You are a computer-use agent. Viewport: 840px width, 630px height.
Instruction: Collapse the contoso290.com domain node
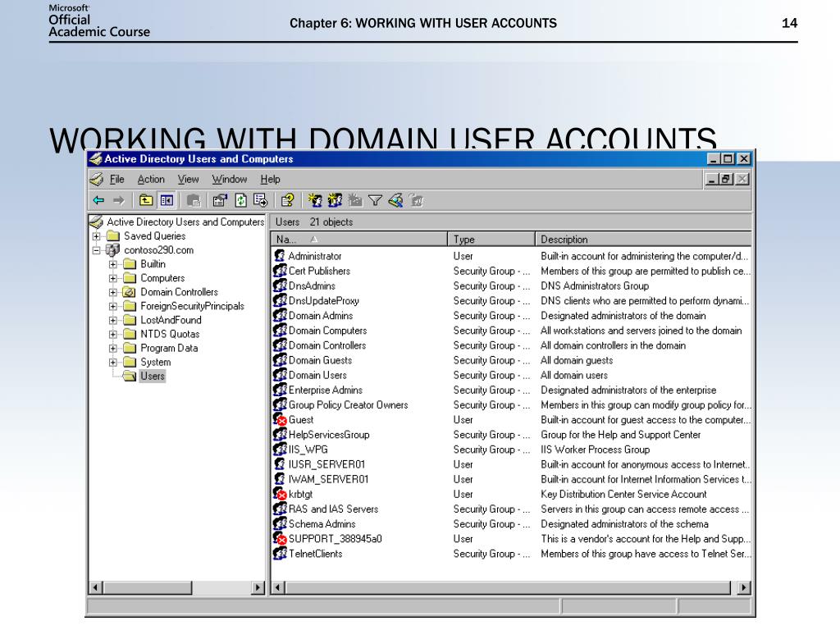[96, 250]
